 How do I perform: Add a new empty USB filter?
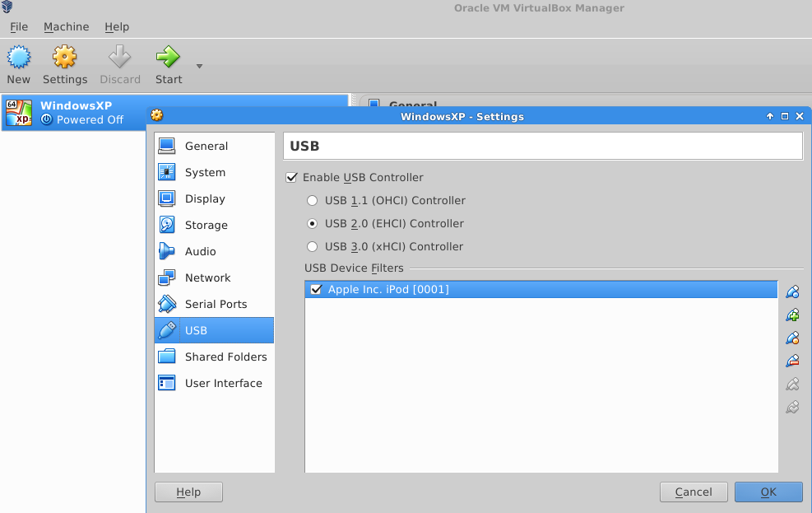tap(791, 291)
